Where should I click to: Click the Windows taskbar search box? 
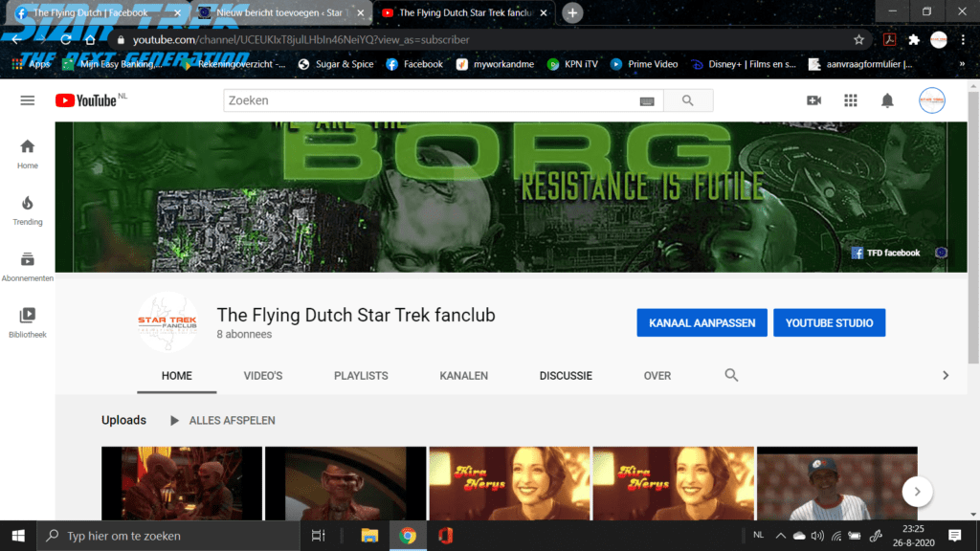[x=168, y=536]
